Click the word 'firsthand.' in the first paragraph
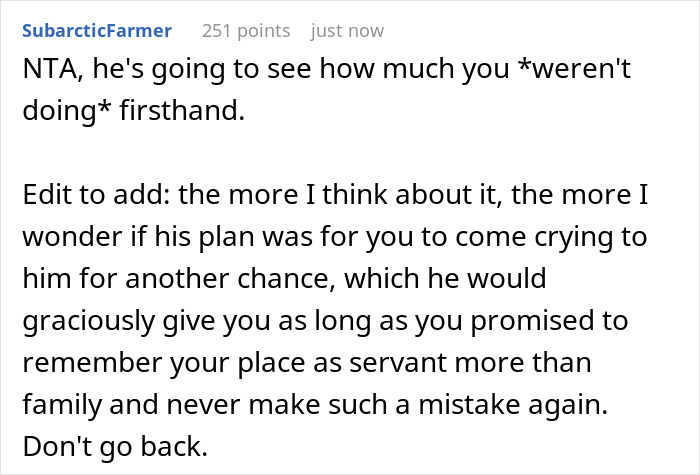700x475 pixels. click(x=183, y=113)
